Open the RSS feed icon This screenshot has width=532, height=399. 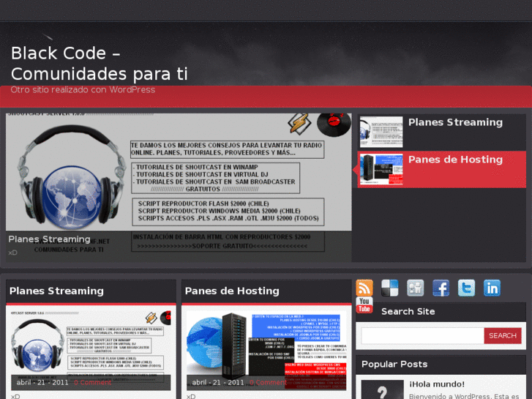(364, 288)
